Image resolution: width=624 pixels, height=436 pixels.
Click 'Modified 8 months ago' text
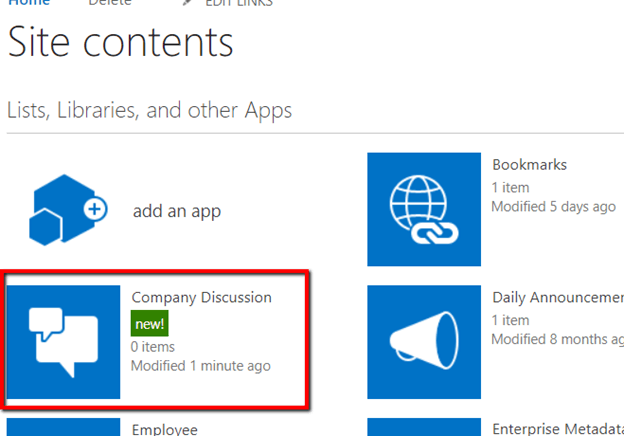tap(558, 339)
